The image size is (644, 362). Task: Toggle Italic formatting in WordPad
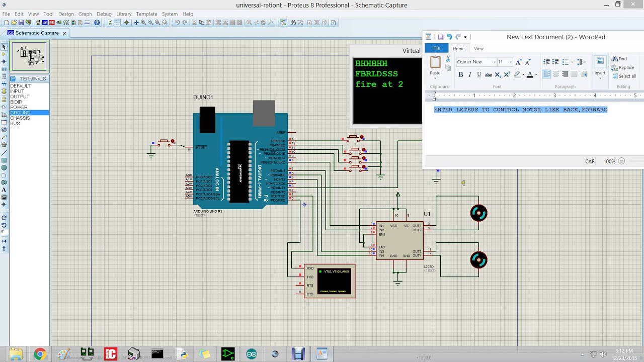(470, 74)
